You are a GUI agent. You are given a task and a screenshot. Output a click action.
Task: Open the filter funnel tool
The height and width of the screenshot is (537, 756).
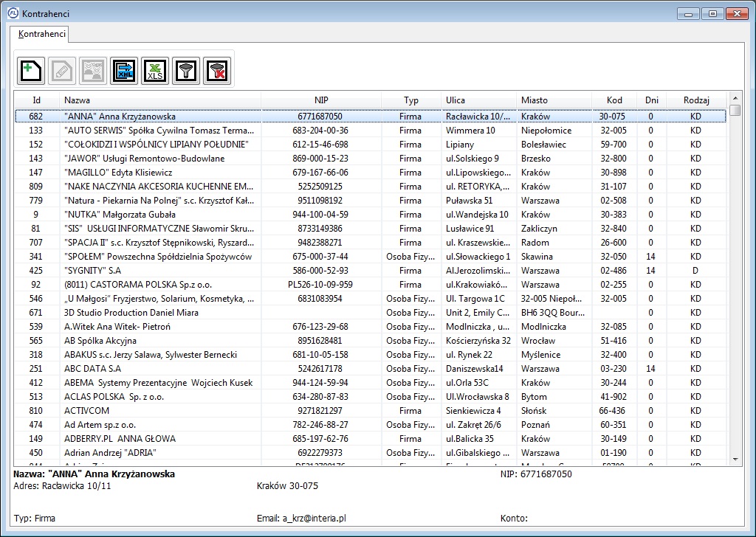pos(186,71)
